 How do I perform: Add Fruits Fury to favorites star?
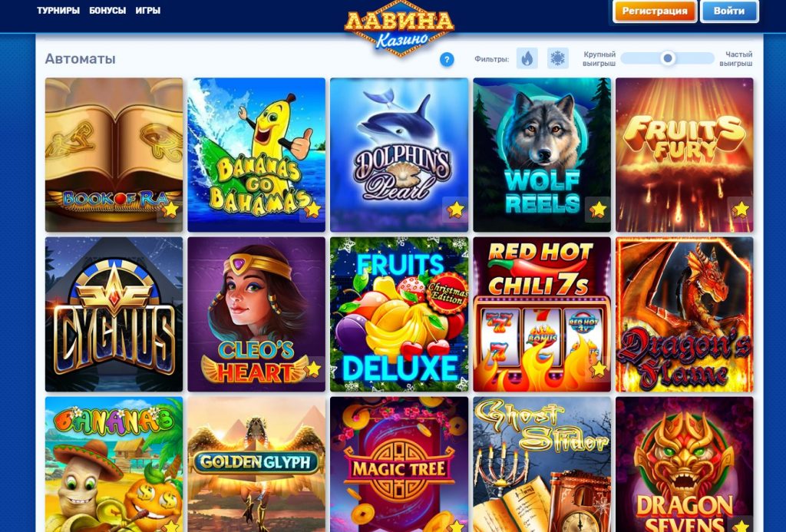[741, 210]
